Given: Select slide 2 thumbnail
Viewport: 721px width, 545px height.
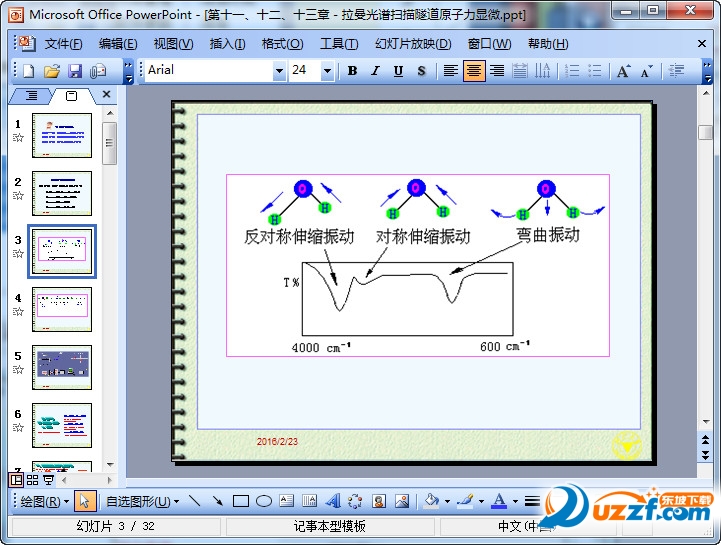Looking at the screenshot, I should (62, 194).
